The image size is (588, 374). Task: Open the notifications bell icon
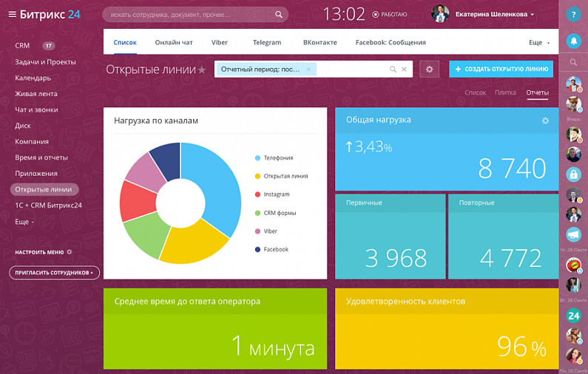coord(573,41)
